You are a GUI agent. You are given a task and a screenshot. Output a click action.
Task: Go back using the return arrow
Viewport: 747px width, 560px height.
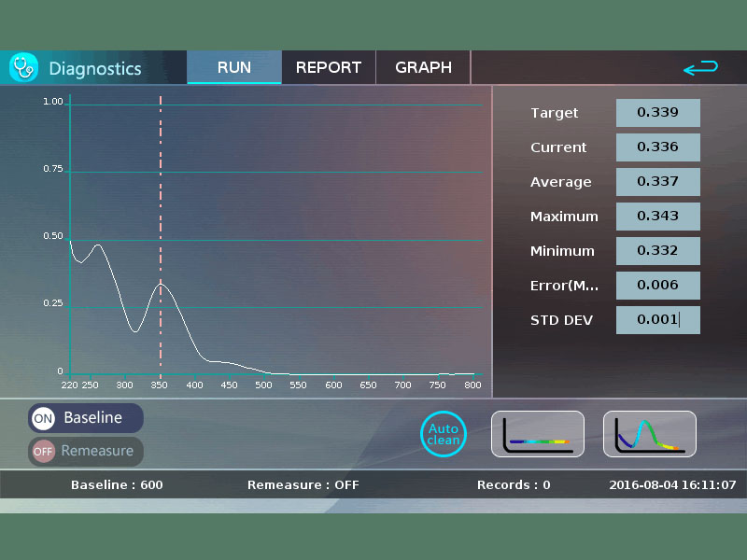click(700, 67)
